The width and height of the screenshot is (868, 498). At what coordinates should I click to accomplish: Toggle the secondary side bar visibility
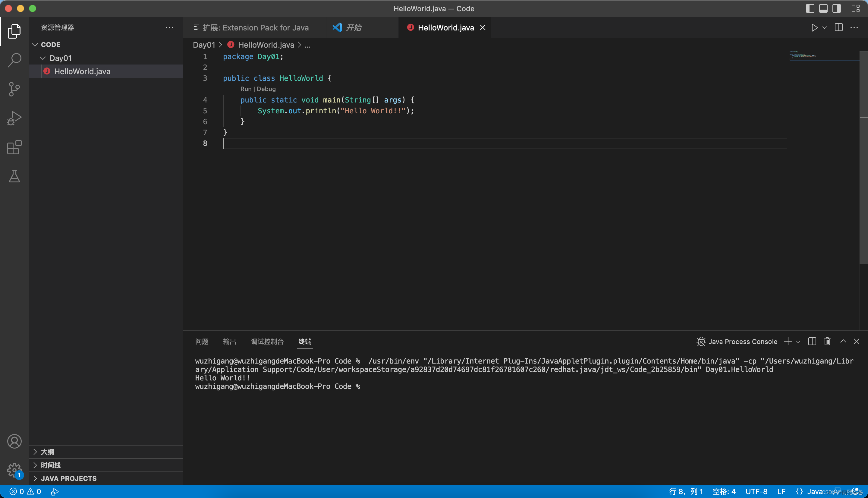click(x=837, y=8)
